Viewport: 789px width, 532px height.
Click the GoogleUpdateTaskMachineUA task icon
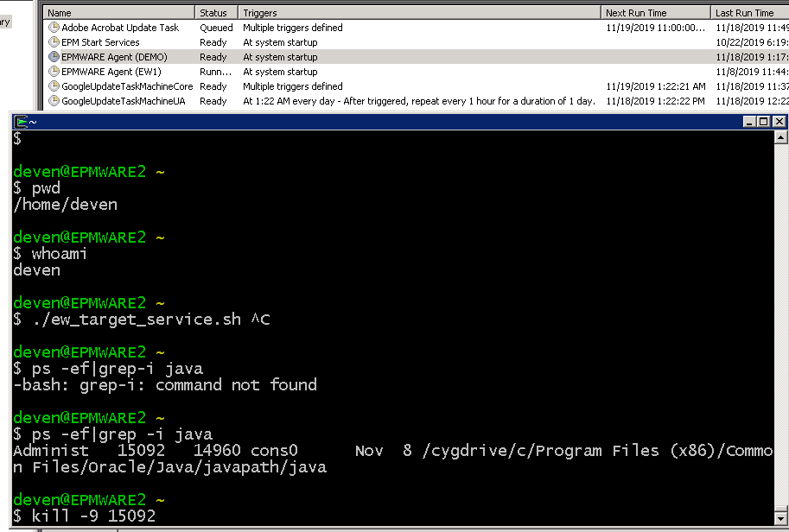(54, 101)
